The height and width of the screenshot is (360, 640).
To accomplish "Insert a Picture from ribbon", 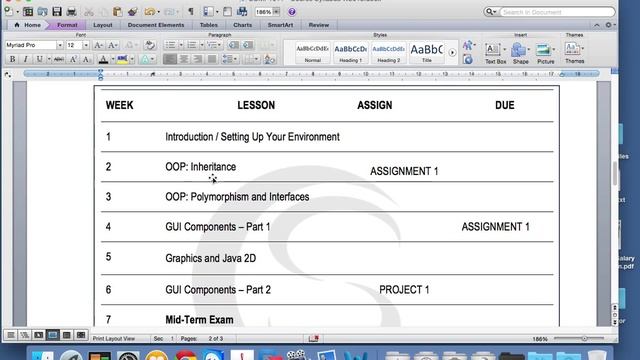I will tap(545, 53).
